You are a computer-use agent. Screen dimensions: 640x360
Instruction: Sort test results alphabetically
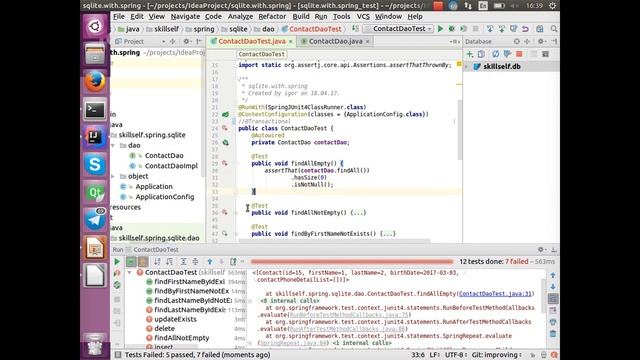(157, 262)
